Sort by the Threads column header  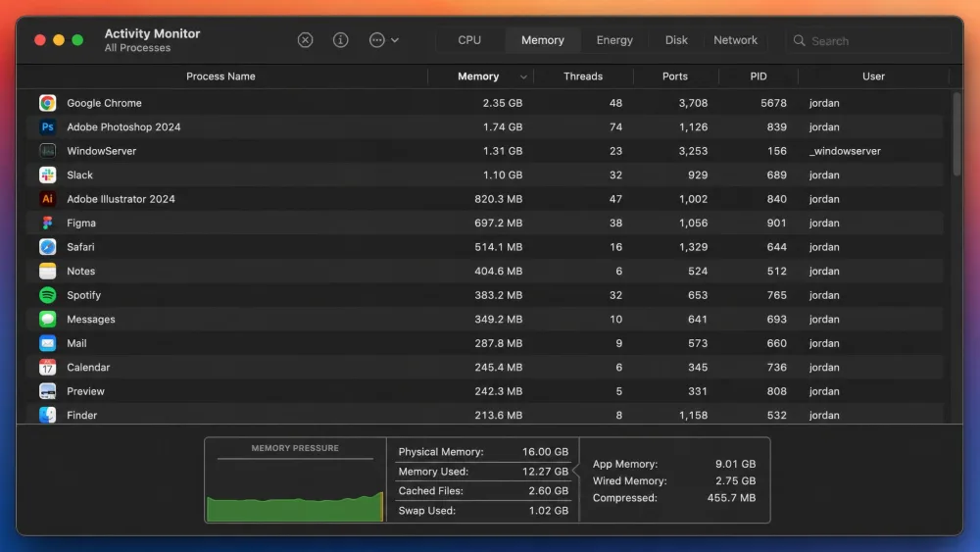[583, 76]
